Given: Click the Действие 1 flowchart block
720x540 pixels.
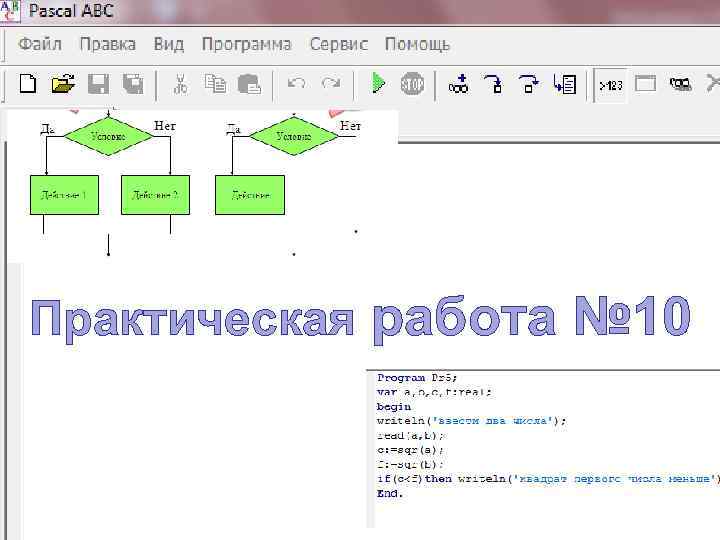Looking at the screenshot, I should click(64, 195).
